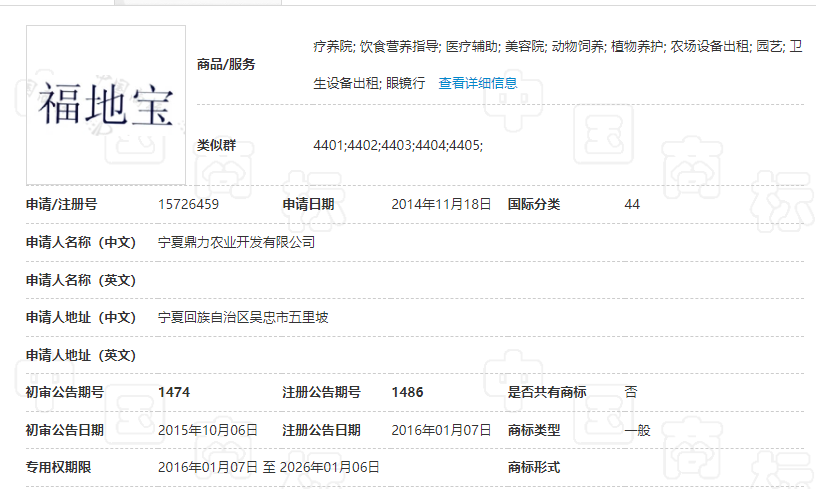Click the registration number 15726459
The image size is (816, 489).
[x=188, y=204]
